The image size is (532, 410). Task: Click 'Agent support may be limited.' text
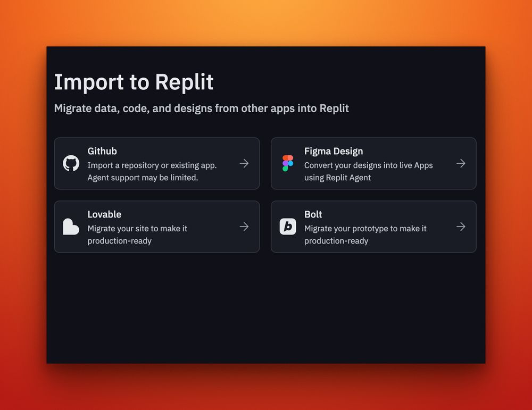coord(143,178)
